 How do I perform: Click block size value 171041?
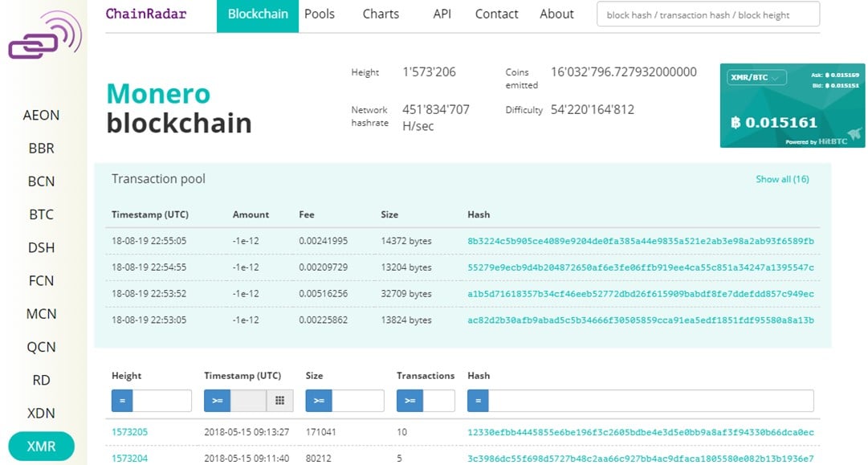pos(320,432)
